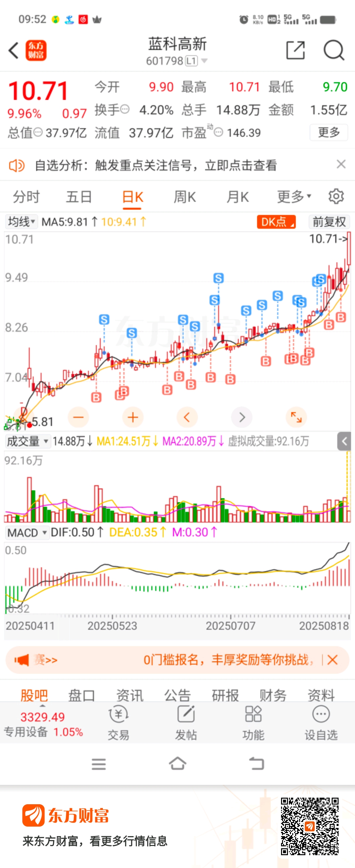
Task: Zoom out chart with minus button
Action: (78, 417)
